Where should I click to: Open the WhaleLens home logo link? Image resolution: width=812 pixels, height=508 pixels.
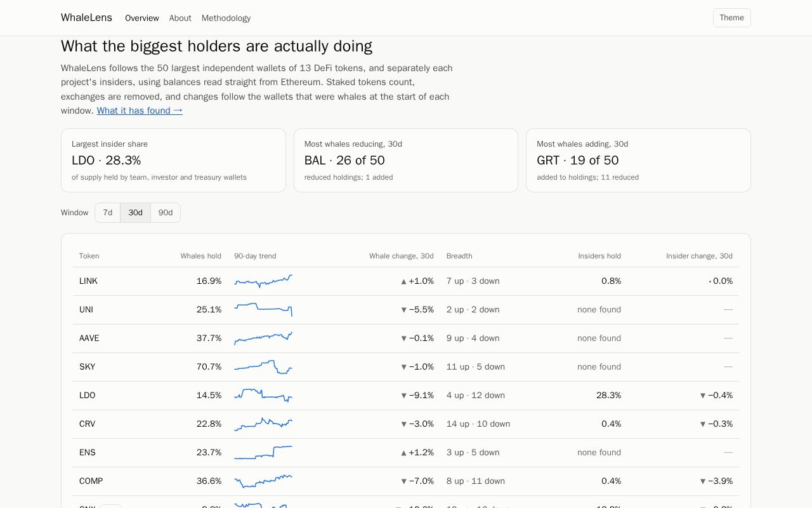86,18
